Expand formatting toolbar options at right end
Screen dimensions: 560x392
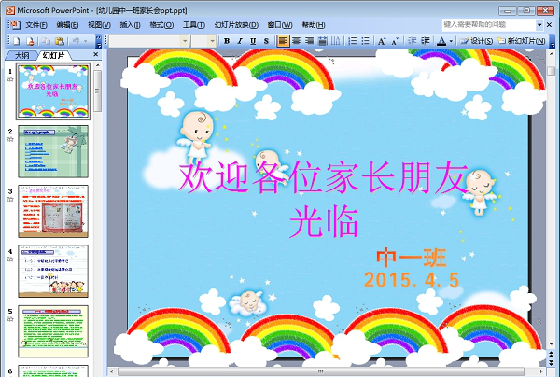(553, 41)
